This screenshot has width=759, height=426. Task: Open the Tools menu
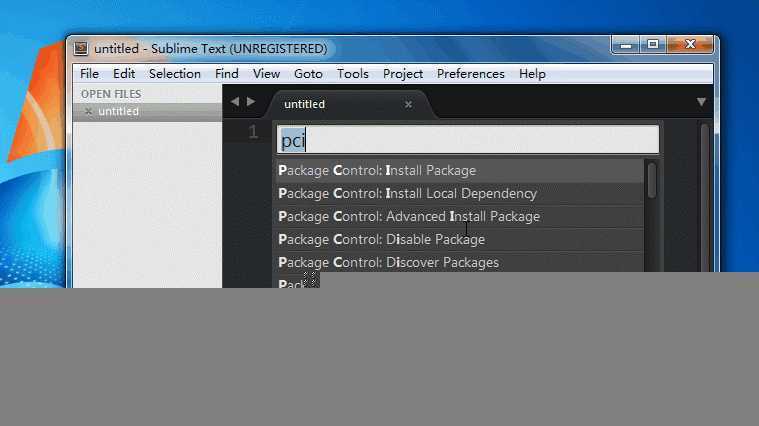click(x=352, y=74)
